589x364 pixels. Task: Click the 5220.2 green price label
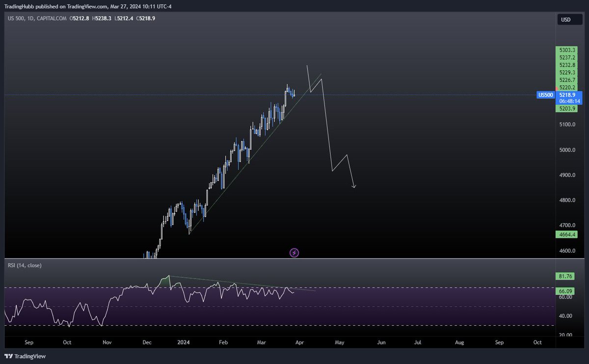tap(567, 87)
